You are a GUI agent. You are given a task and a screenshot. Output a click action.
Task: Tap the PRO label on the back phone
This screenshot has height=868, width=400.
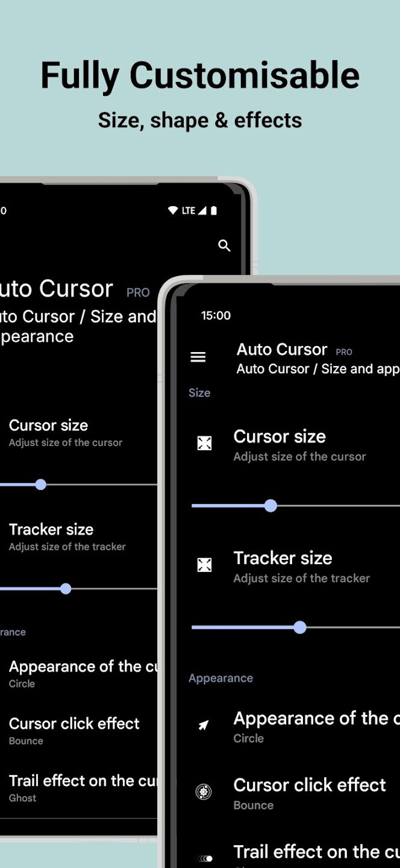coord(138,292)
